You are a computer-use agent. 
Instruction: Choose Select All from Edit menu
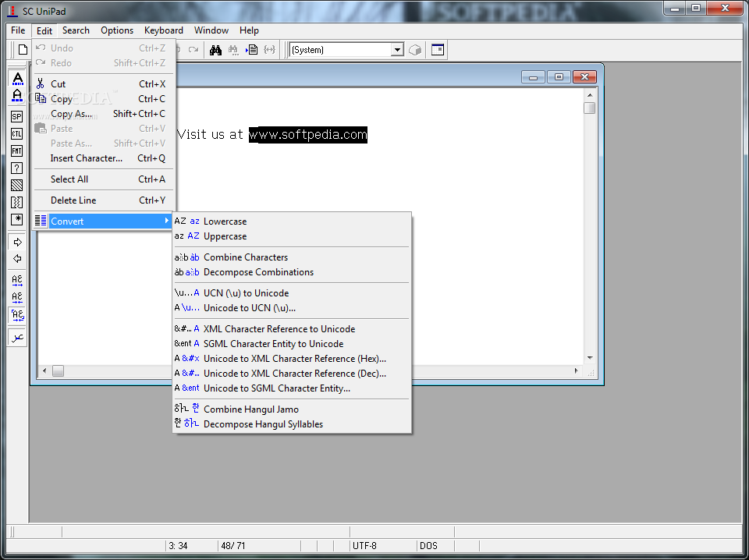pyautogui.click(x=101, y=179)
